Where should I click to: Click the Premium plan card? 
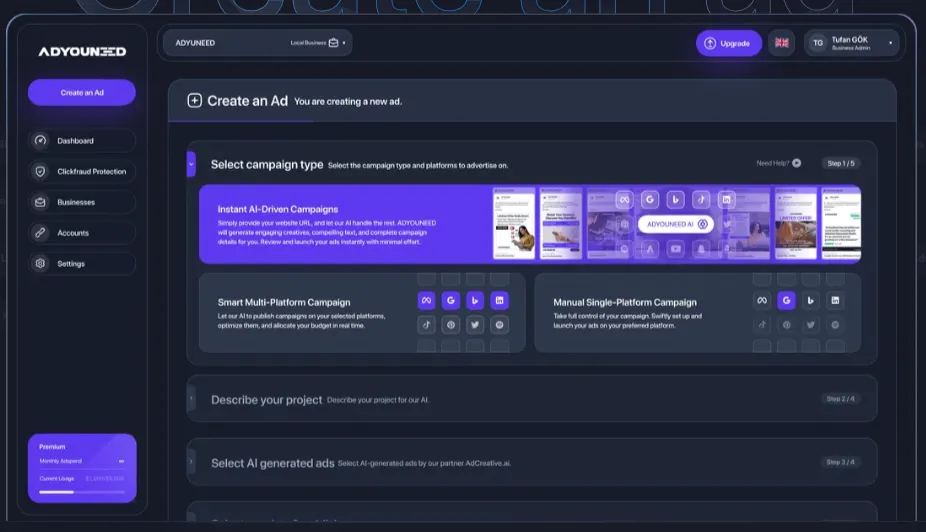pyautogui.click(x=82, y=468)
